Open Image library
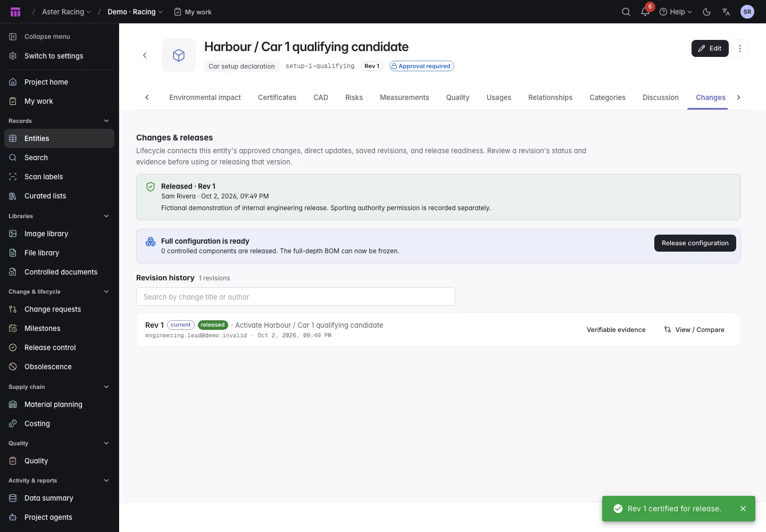Viewport: 766px width, 532px height. [59, 234]
